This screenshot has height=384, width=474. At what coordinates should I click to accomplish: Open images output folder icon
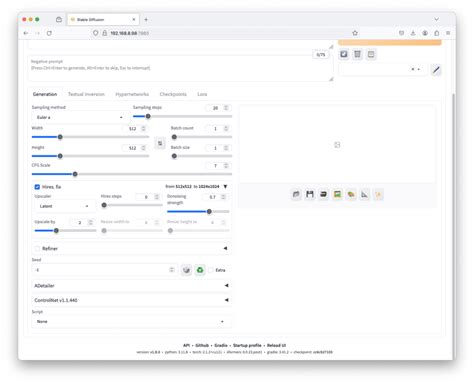point(296,194)
